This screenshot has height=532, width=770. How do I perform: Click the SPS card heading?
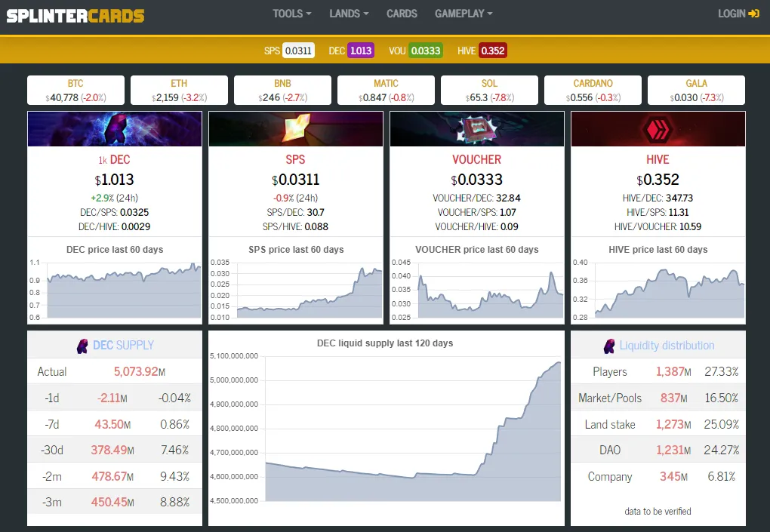296,159
